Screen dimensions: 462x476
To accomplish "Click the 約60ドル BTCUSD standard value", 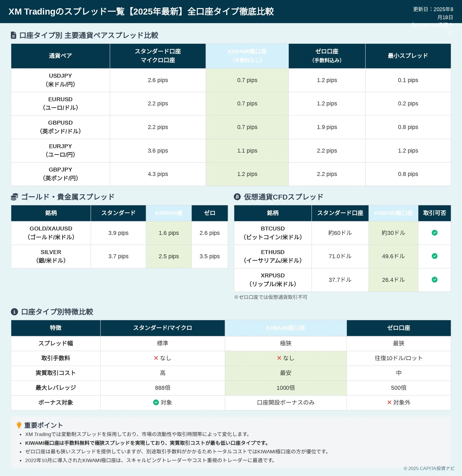I will point(340,233).
